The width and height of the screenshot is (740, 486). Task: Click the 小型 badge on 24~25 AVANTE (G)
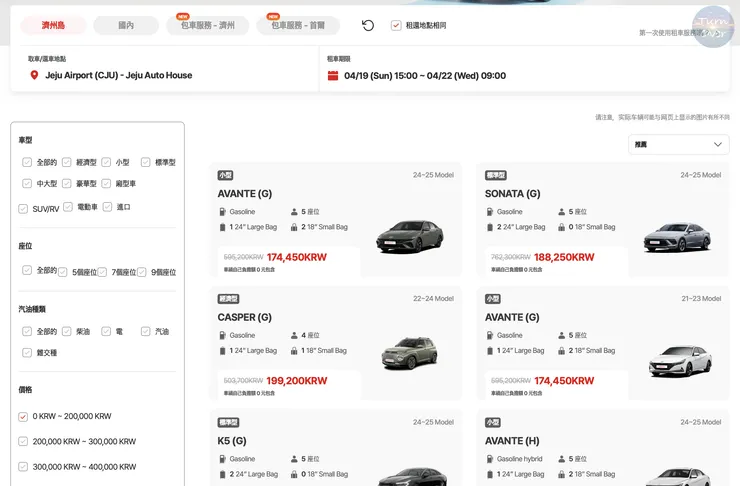pos(225,175)
